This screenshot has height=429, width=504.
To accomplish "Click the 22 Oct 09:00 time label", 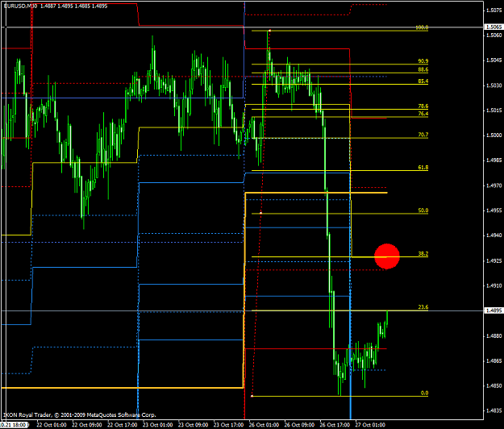I will 87,425.
